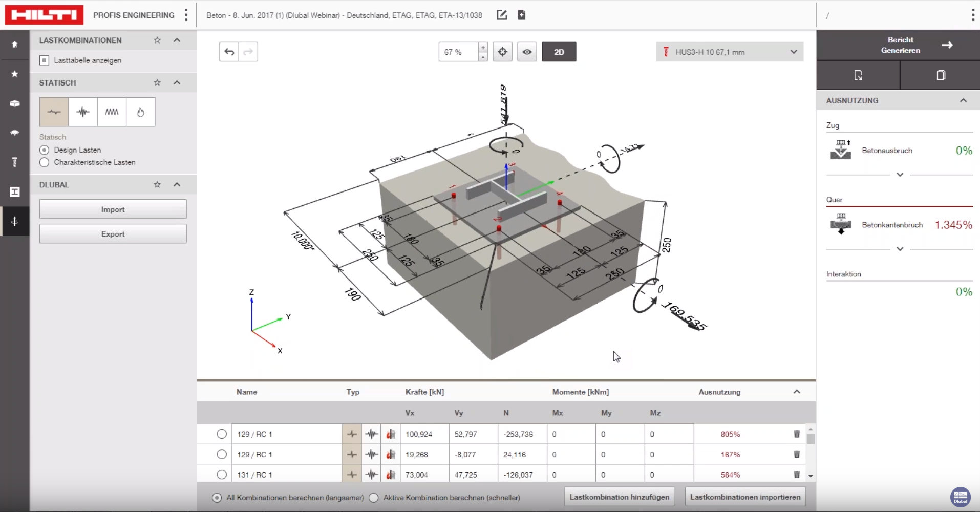Open the steel profile I-beam sidebar icon

point(15,192)
